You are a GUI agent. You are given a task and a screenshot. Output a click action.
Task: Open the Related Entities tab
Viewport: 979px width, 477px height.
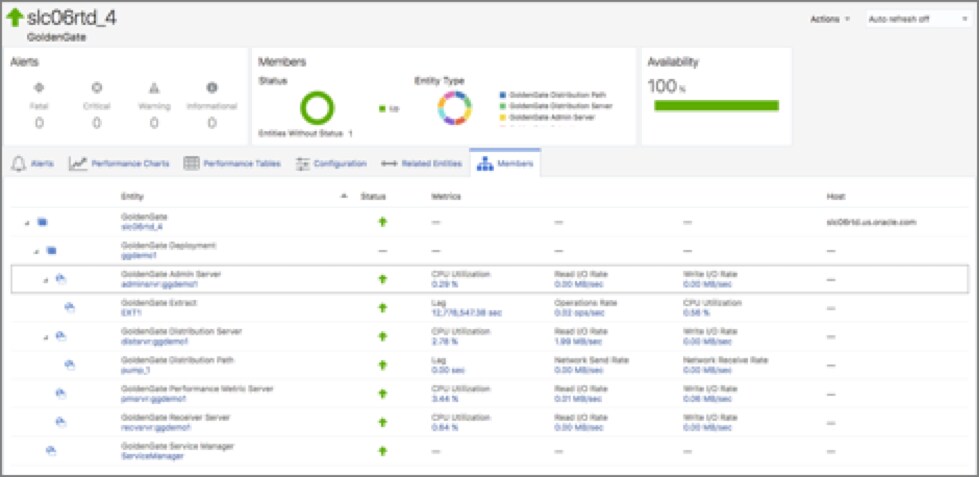[421, 163]
